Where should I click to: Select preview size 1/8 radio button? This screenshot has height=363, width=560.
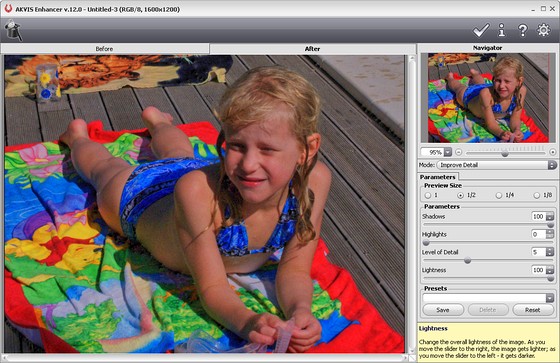tap(536, 195)
